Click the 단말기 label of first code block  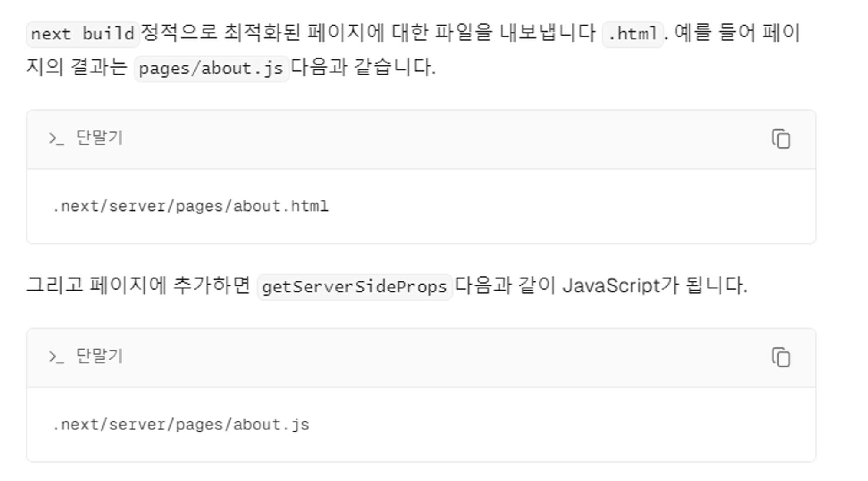[x=99, y=138]
